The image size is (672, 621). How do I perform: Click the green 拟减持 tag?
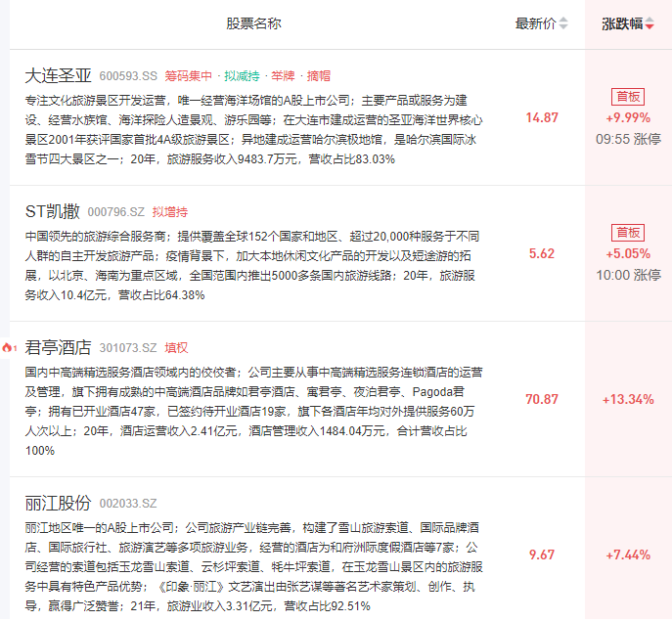point(242,76)
